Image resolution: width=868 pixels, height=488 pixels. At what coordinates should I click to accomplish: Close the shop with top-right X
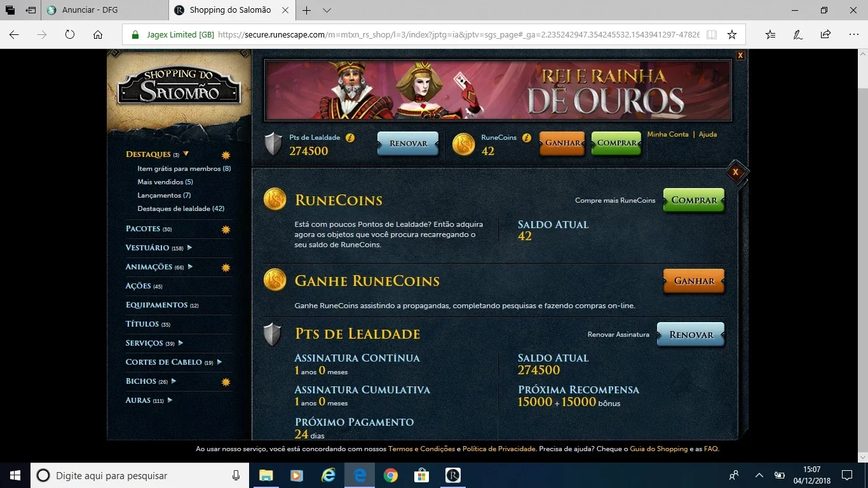click(x=740, y=56)
